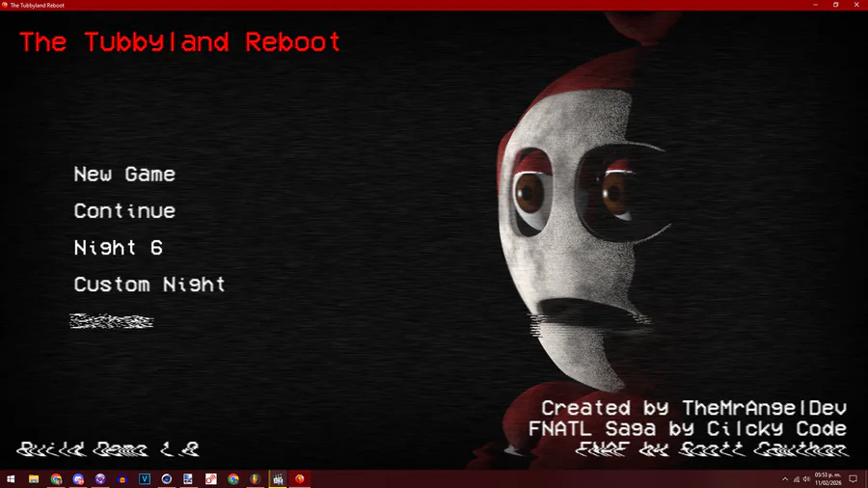This screenshot has height=488, width=868.
Task: Click the game icon in the title bar
Action: 5,5
